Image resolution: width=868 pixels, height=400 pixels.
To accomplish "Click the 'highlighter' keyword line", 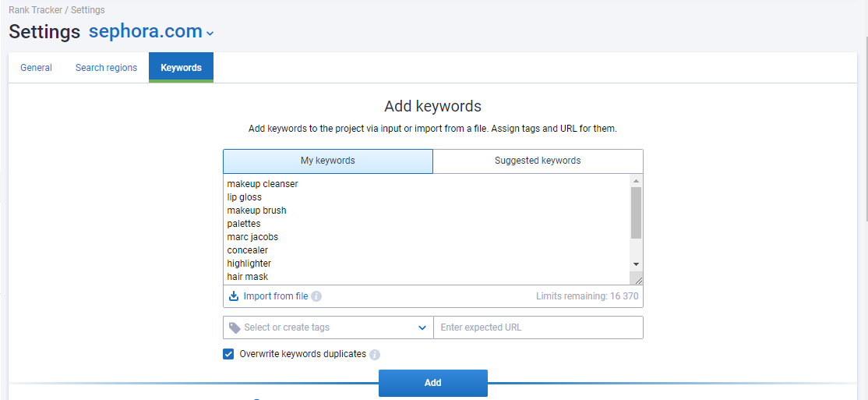I will point(249,264).
